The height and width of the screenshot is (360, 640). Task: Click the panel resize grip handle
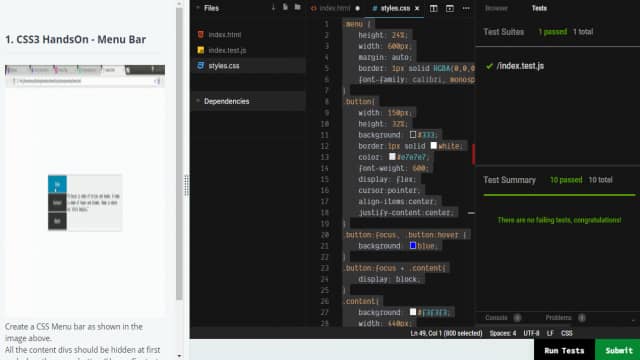pyautogui.click(x=187, y=185)
